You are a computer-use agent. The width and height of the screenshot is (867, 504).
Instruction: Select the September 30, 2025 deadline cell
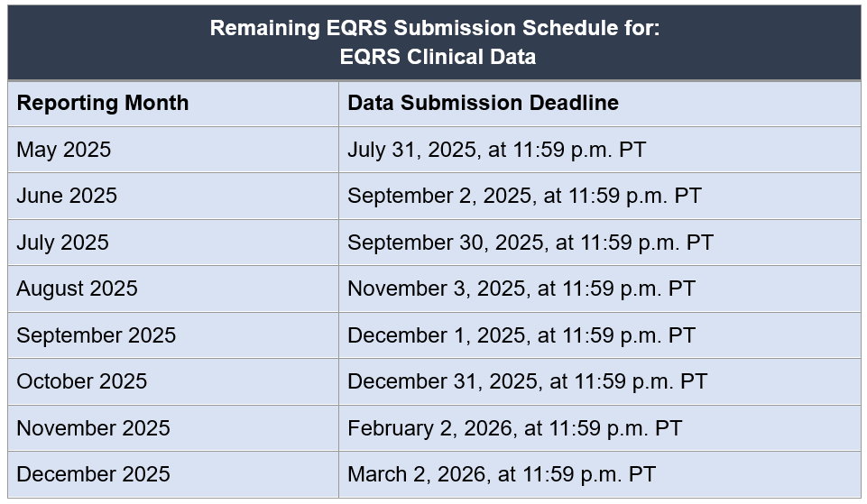(x=600, y=243)
